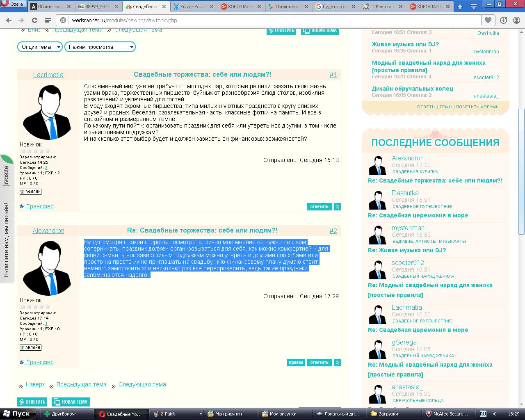Switch to ДругВокруг in the taskbar
Image resolution: width=525 pixels, height=420 pixels.
point(68,414)
